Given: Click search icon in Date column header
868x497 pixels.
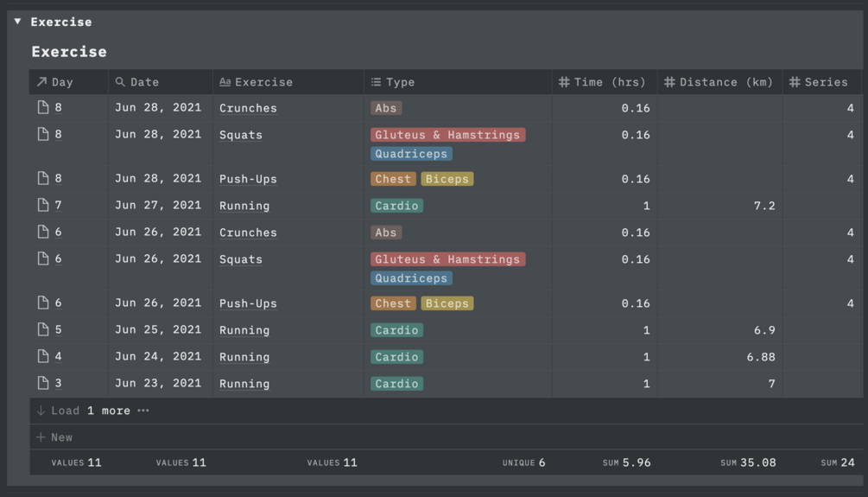Looking at the screenshot, I should tap(120, 82).
